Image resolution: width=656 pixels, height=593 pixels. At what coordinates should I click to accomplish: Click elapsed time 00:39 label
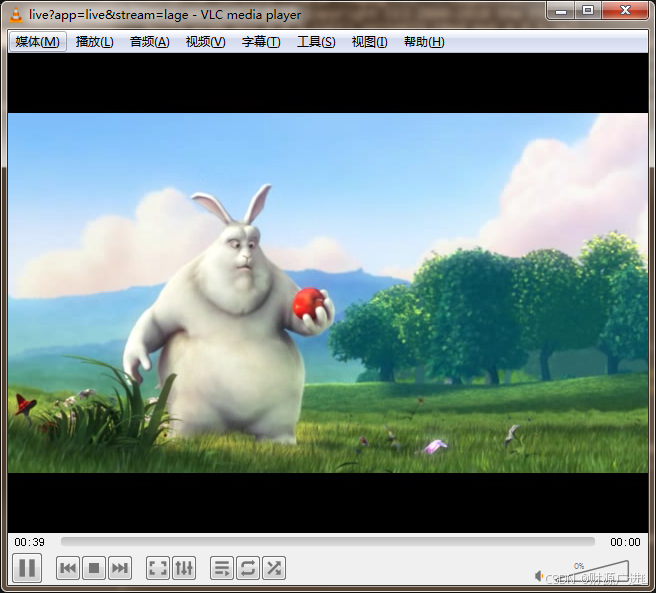(29, 542)
